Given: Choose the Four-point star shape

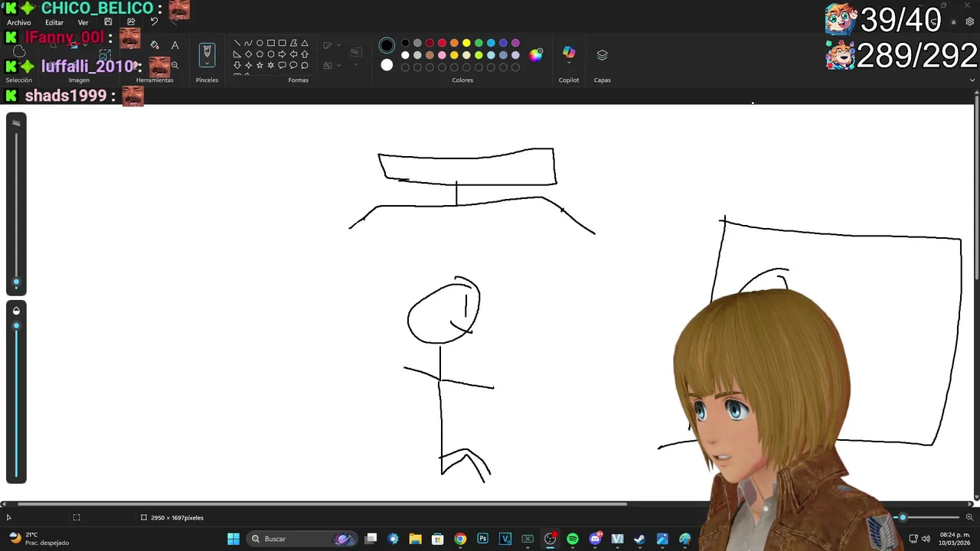Looking at the screenshot, I should tap(248, 65).
